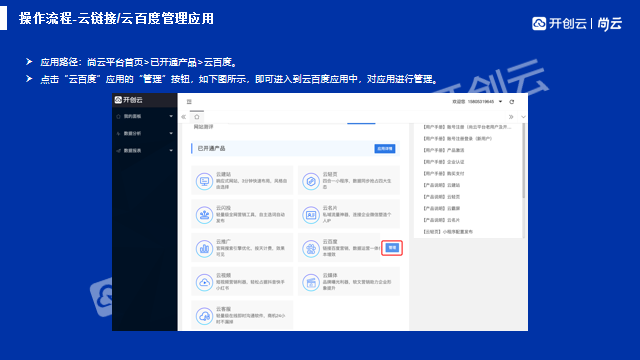Click the 网站测评 label above products

[x=203, y=127]
